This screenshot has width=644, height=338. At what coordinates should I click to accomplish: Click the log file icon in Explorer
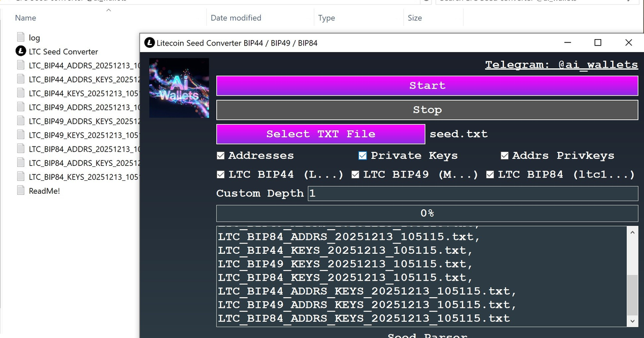coord(21,38)
